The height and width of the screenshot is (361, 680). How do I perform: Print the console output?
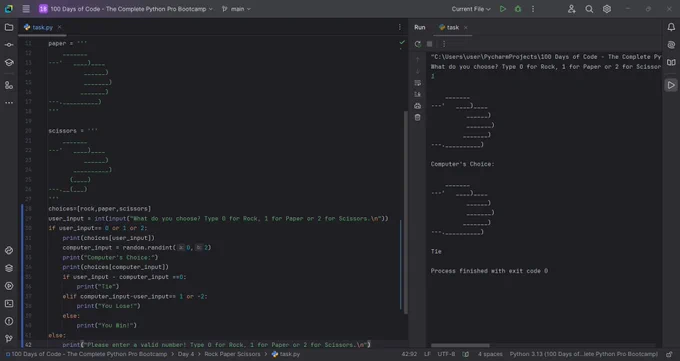[417, 106]
